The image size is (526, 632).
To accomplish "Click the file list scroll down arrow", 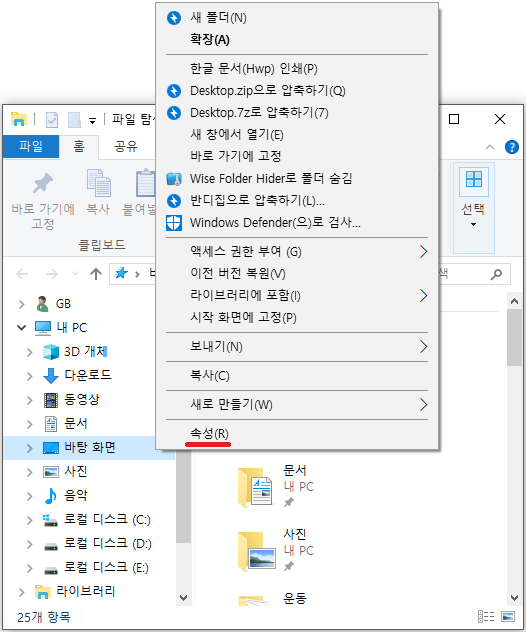I will [x=514, y=598].
